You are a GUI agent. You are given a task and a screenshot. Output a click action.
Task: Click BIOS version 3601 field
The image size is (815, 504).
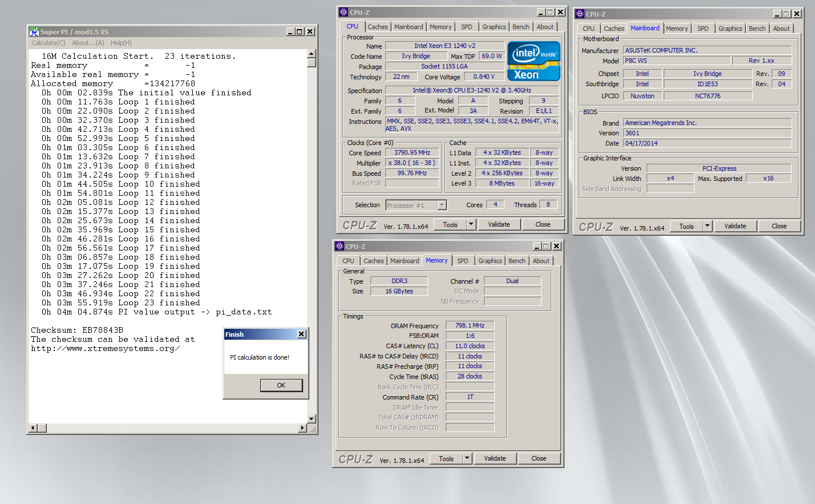[707, 133]
